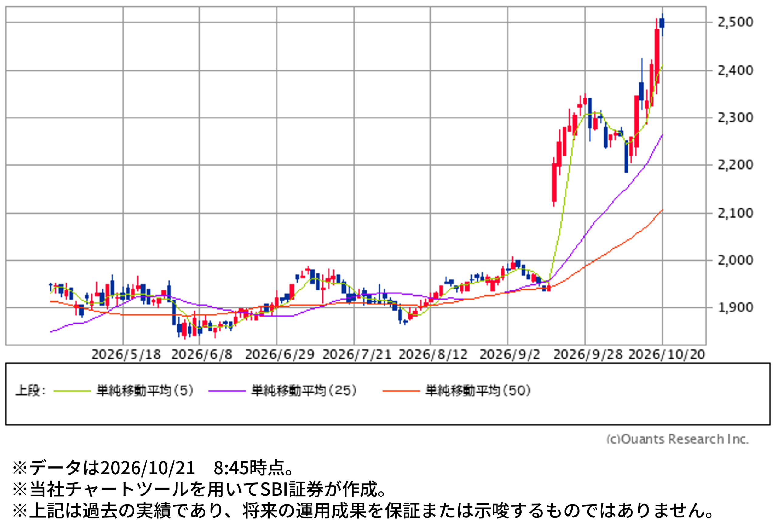Click the 単純移動平均(5) legend label

click(145, 391)
